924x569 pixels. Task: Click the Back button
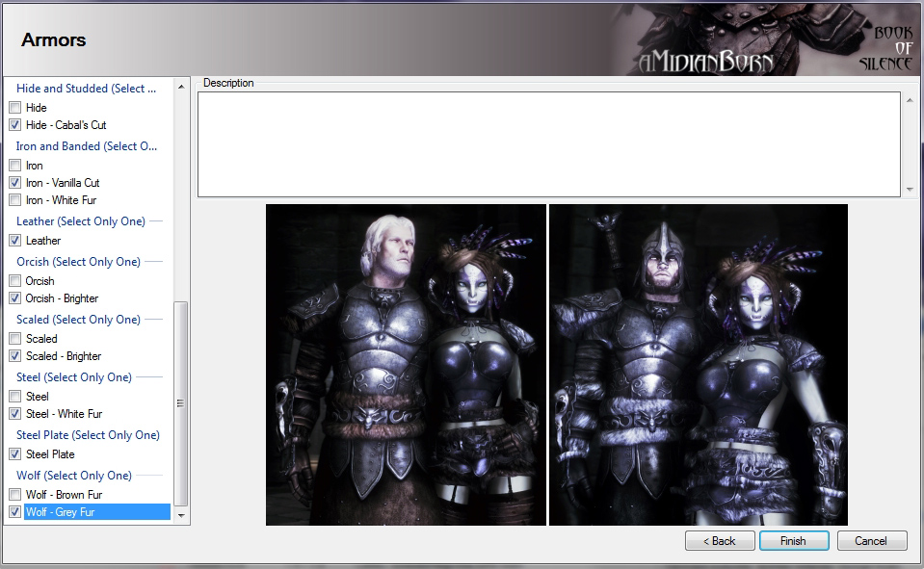point(720,541)
